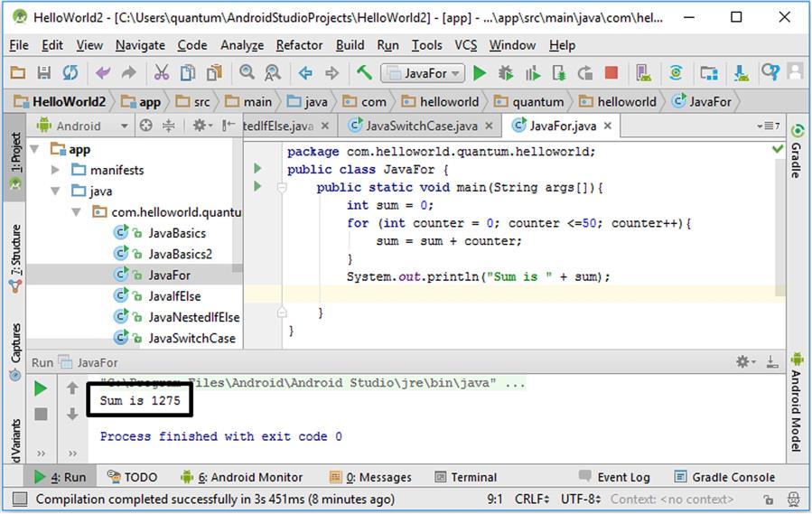812x514 pixels.
Task: Save all files using the floppy disk icon
Action: [44, 72]
